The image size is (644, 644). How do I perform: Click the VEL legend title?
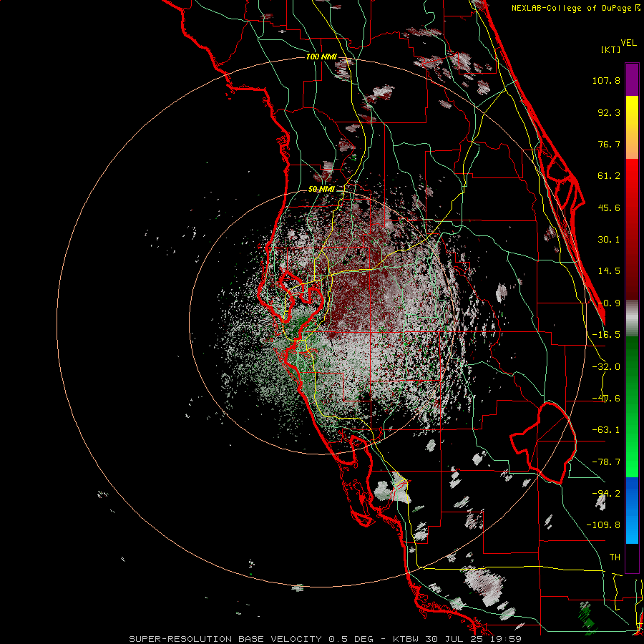pyautogui.click(x=629, y=43)
